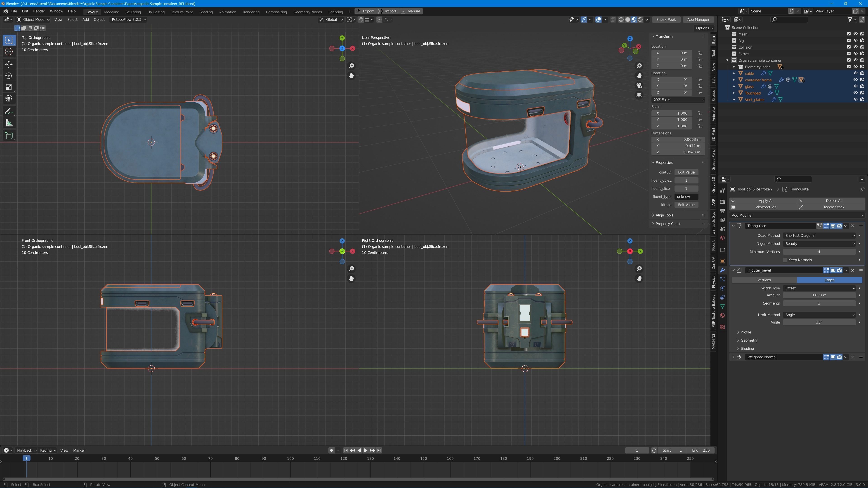
Task: Open the Render menu
Action: click(x=39, y=11)
